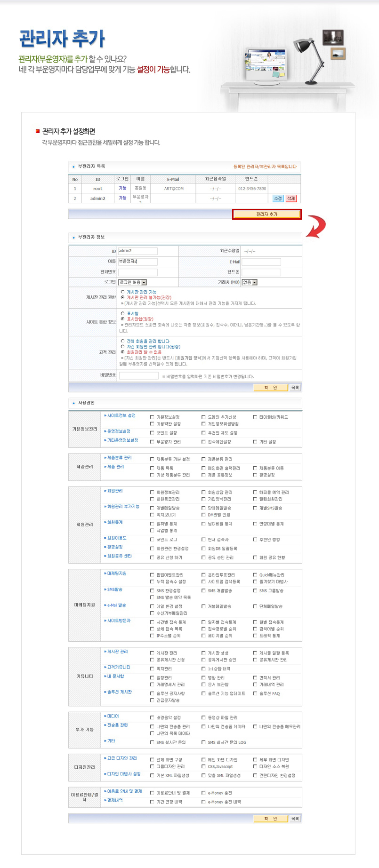This screenshot has height=868, width=379.
Task: Select 게시판 관리 가능 radio option
Action: [x=123, y=292]
